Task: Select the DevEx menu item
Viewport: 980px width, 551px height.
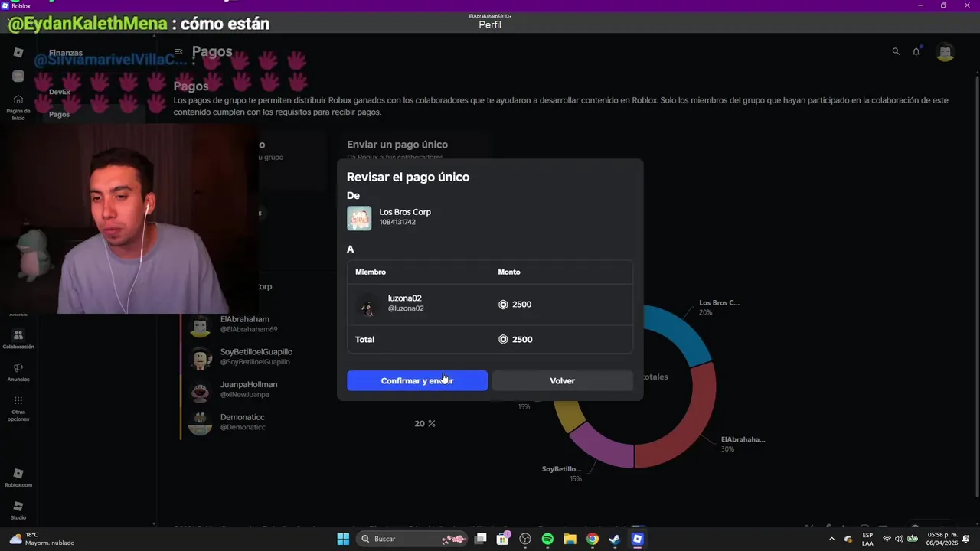Action: 60,92
